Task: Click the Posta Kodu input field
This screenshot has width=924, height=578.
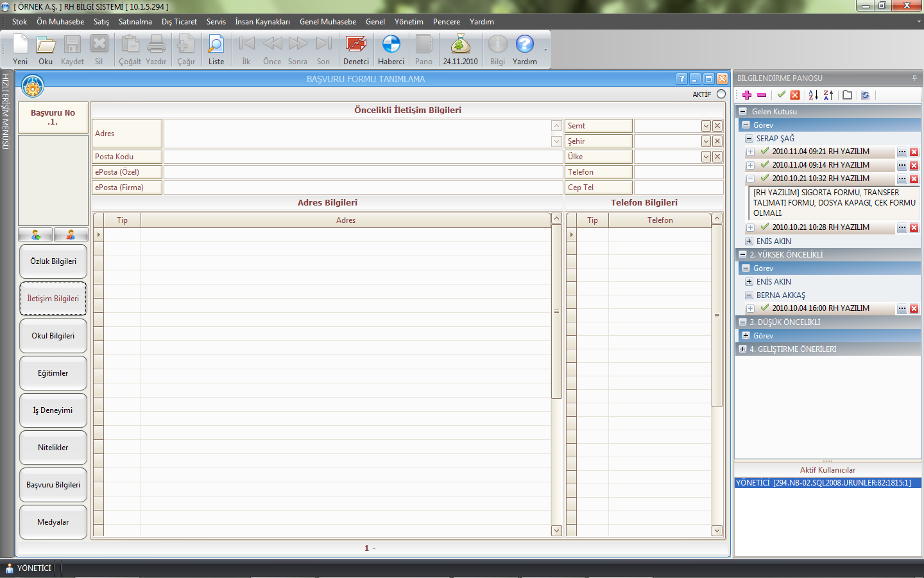Action: [x=363, y=157]
